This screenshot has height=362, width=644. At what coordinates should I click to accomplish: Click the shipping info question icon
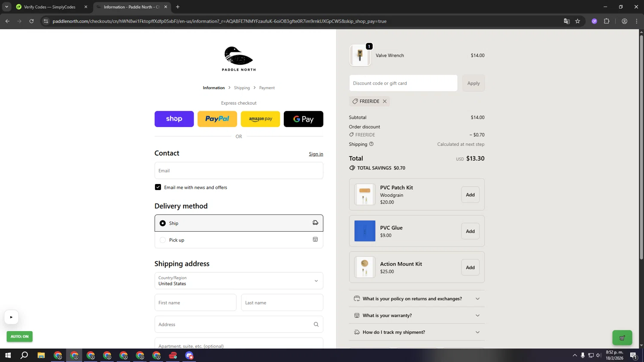point(371,144)
